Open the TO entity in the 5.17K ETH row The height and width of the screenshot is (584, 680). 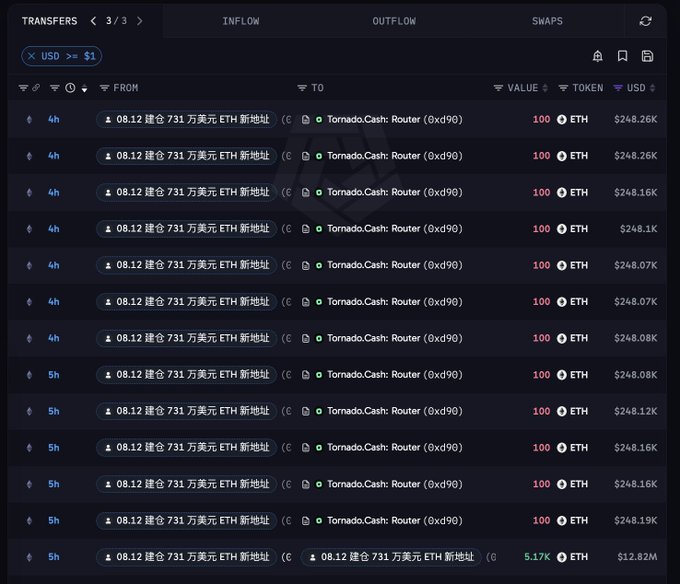pos(391,557)
